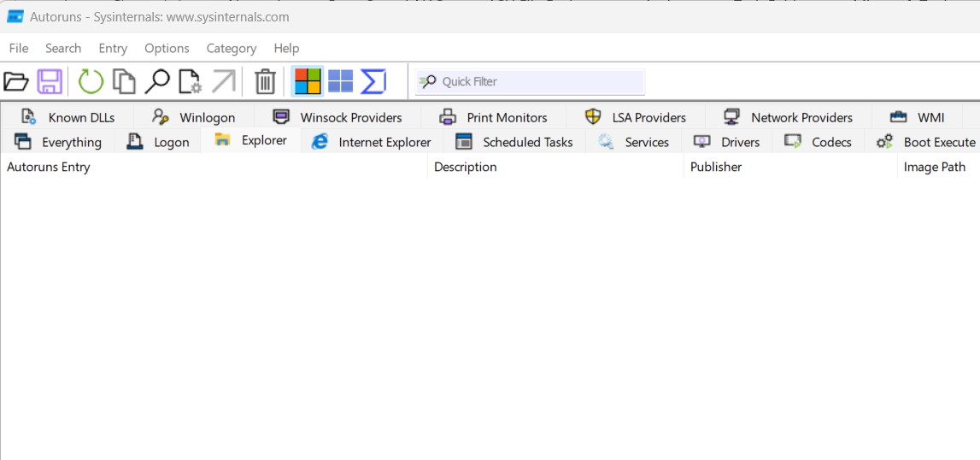
Task: Switch to the Internet Explorer tab
Action: click(x=372, y=142)
